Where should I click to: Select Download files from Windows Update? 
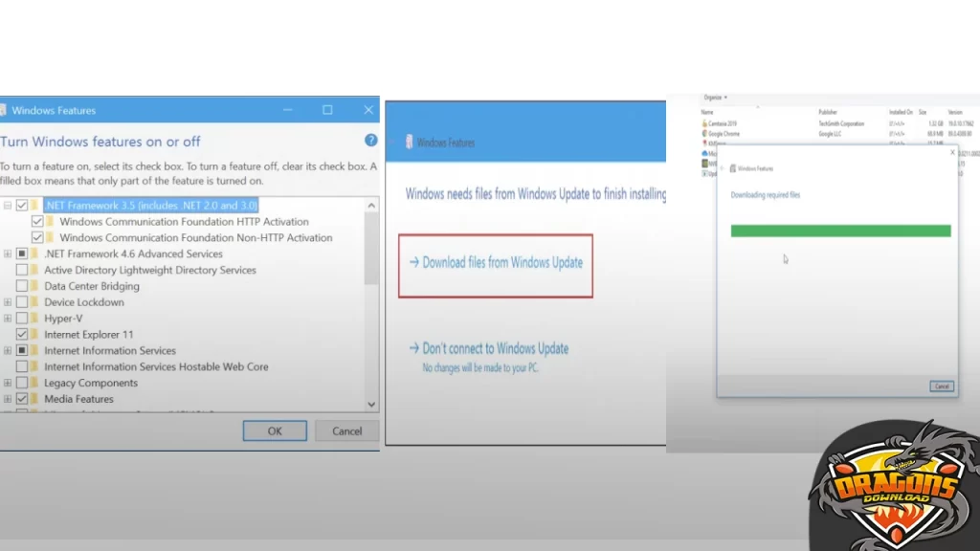[502, 262]
